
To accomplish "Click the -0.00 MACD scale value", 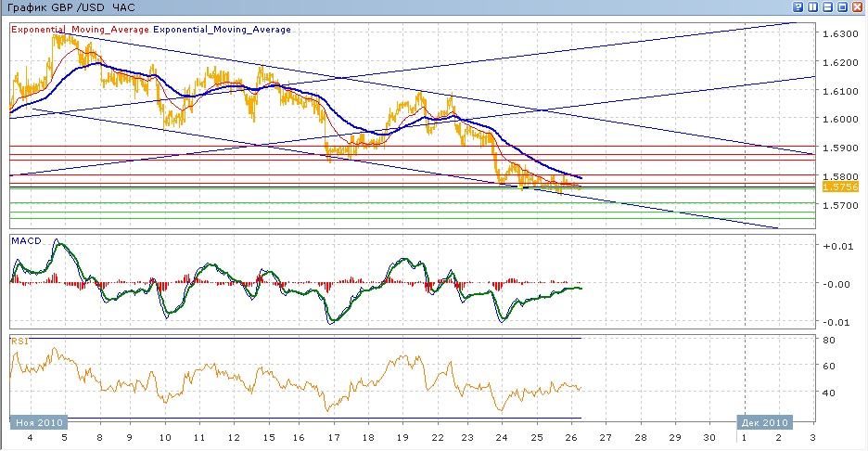I will coord(837,284).
